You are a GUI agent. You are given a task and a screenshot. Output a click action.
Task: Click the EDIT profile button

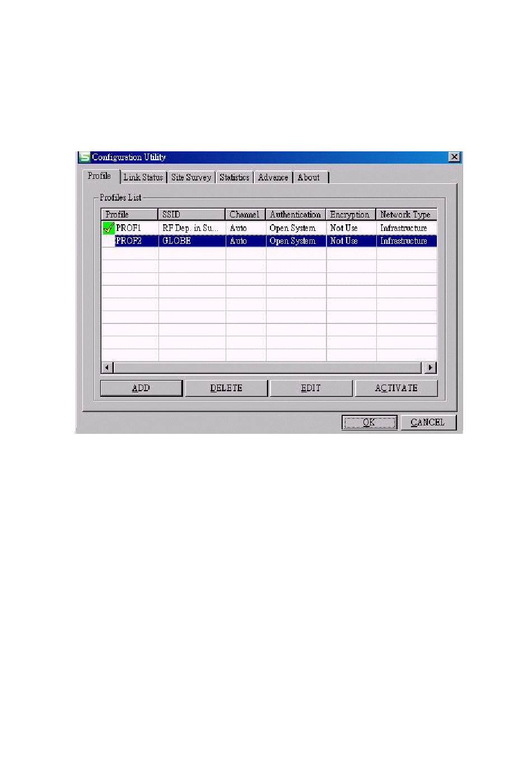(311, 388)
